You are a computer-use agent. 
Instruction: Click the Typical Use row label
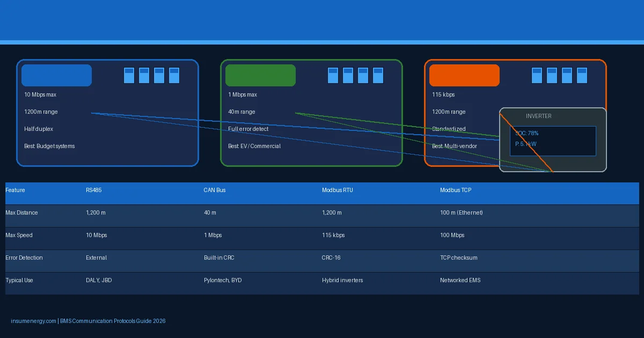point(19,280)
